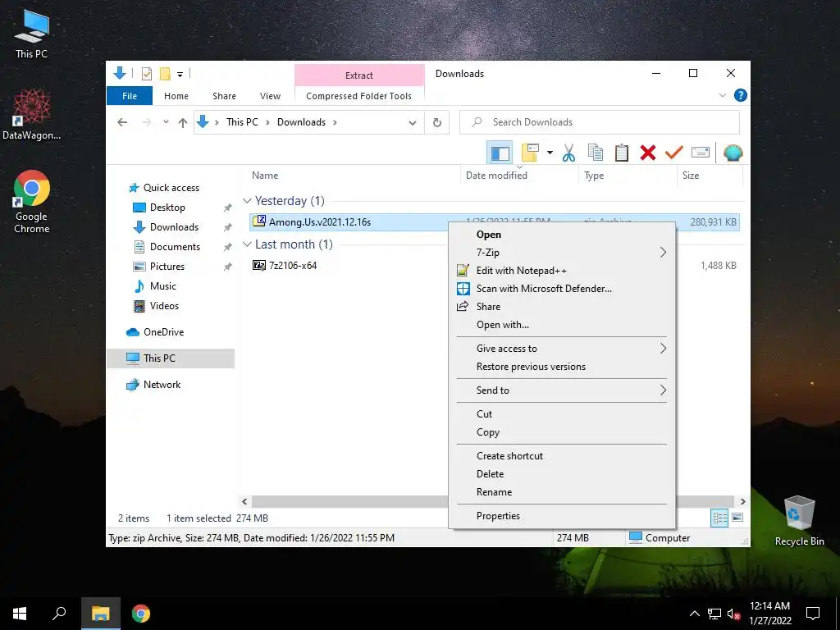Click the scissors Cut toolbar icon
The image size is (840, 630).
(568, 153)
